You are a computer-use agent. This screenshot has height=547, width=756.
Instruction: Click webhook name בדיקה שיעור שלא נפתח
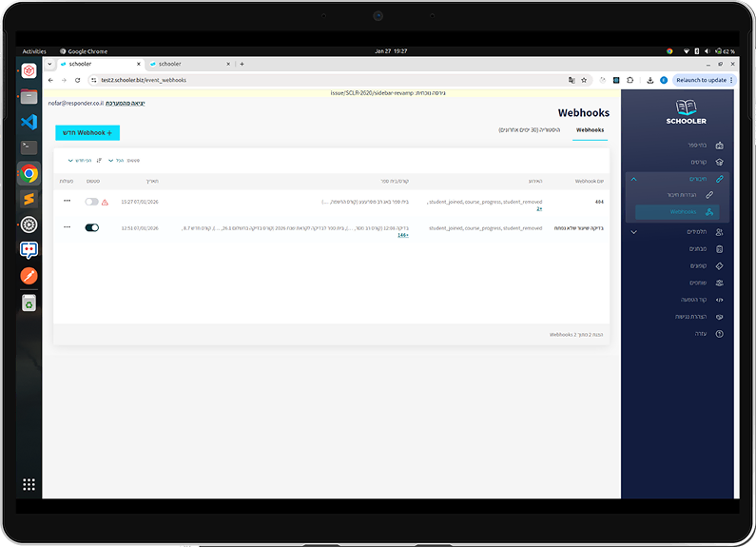(579, 228)
